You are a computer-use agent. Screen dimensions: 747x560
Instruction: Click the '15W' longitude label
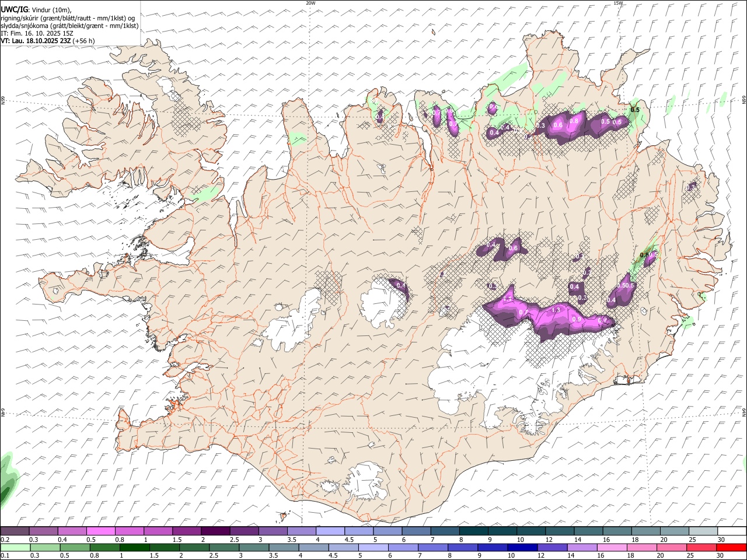[618, 3]
